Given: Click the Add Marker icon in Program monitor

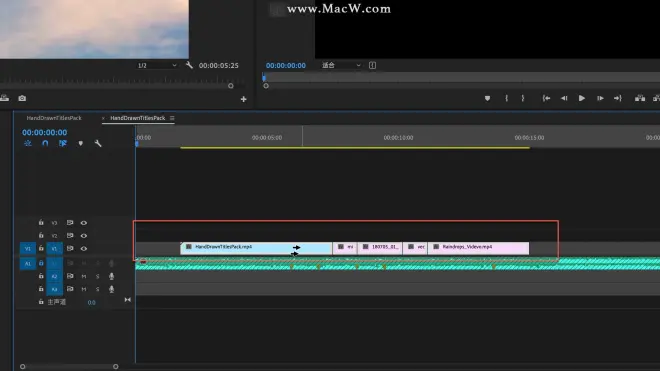Looking at the screenshot, I should tap(487, 98).
